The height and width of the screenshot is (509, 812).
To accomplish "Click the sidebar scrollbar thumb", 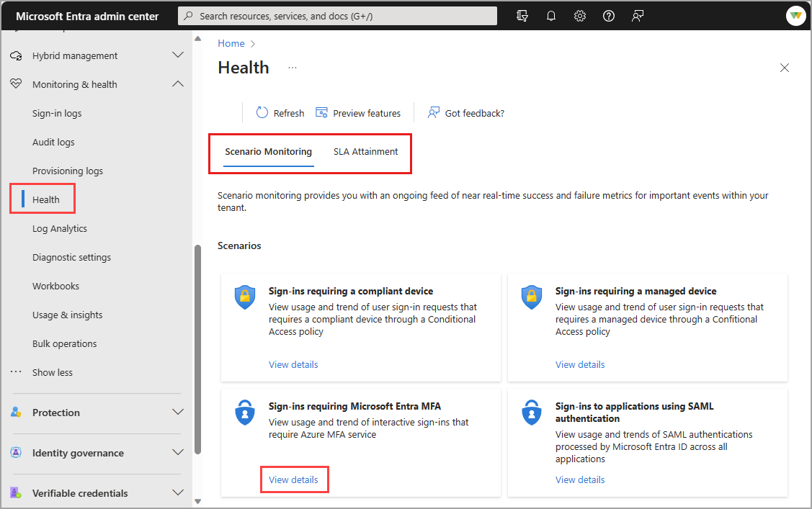I will (197, 350).
